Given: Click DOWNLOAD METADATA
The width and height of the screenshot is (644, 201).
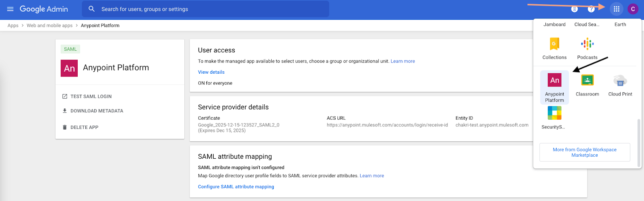Looking at the screenshot, I should tap(97, 111).
